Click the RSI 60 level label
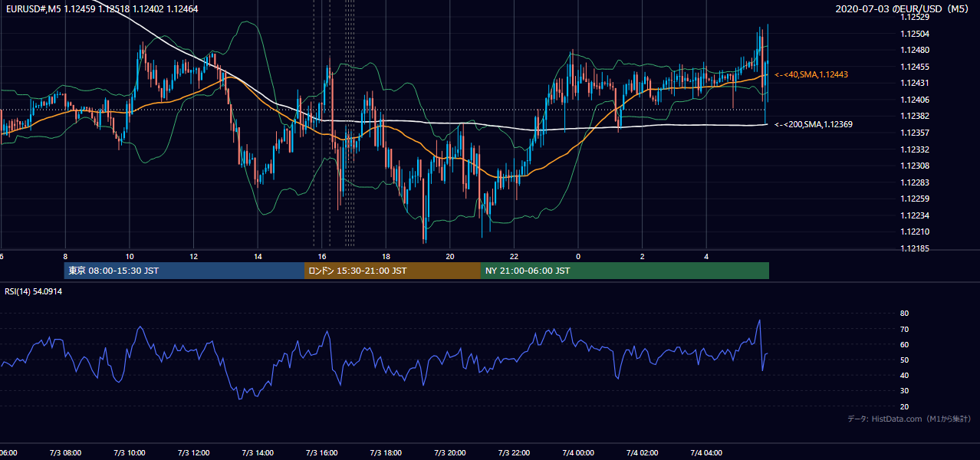Image resolution: width=980 pixels, height=460 pixels. 904,344
